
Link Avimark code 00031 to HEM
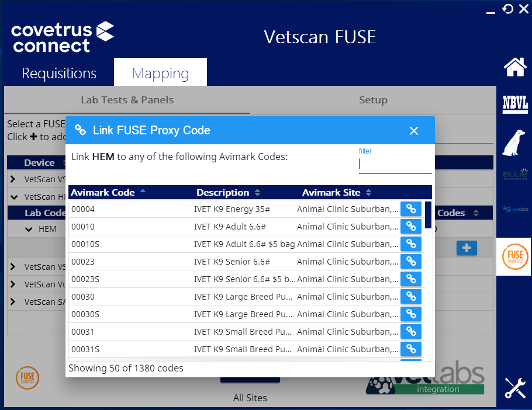[x=411, y=331]
